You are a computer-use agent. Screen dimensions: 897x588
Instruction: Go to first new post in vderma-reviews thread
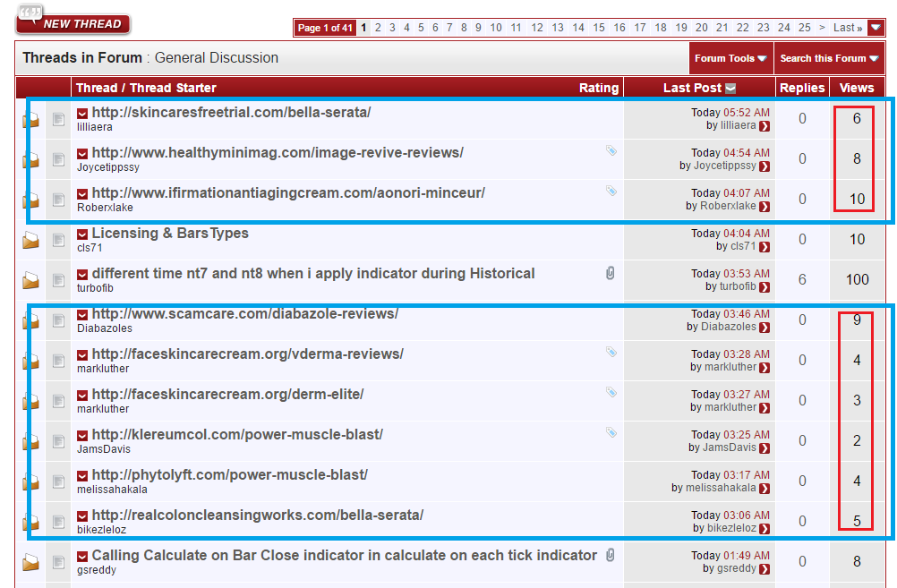pyautogui.click(x=82, y=355)
